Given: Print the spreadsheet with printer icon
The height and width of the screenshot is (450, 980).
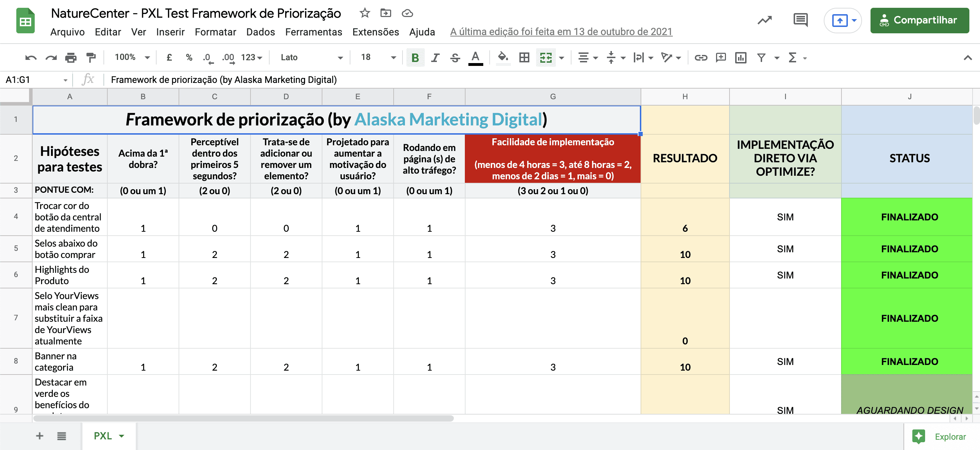Looking at the screenshot, I should pos(71,58).
